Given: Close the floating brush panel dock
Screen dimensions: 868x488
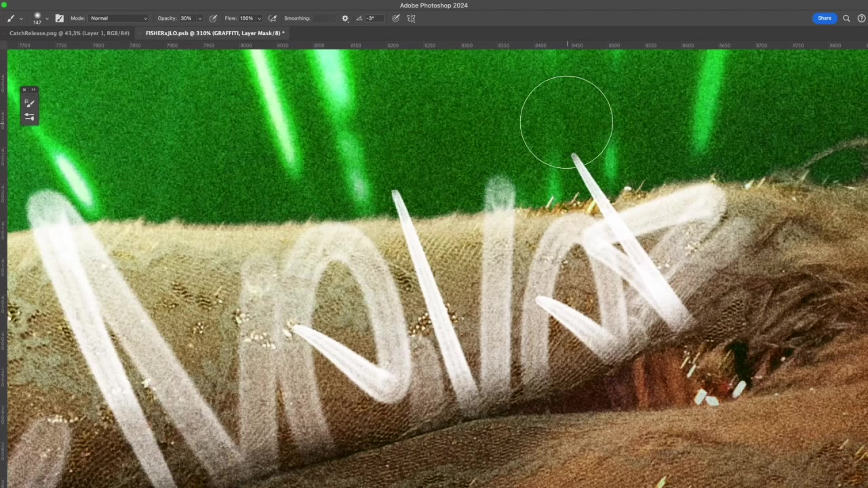Looking at the screenshot, I should pyautogui.click(x=24, y=89).
